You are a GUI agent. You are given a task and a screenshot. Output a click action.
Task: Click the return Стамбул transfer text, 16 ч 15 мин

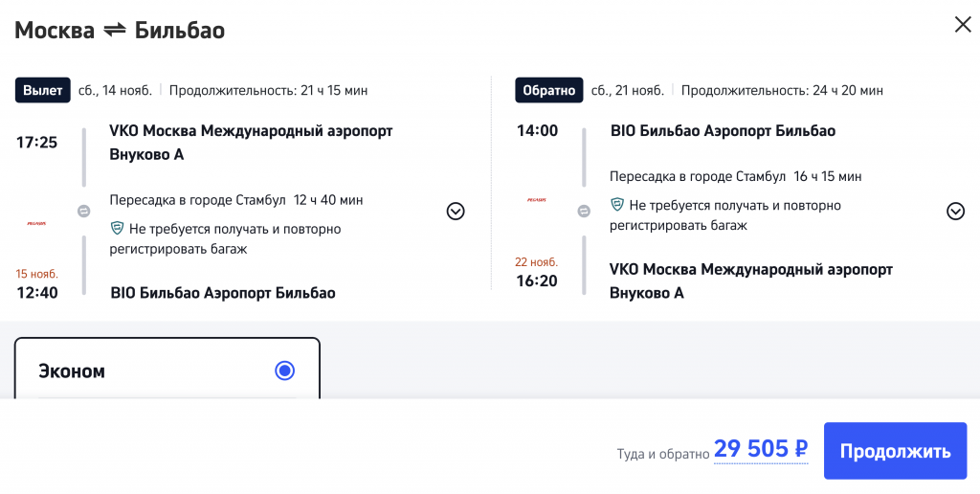point(736,177)
